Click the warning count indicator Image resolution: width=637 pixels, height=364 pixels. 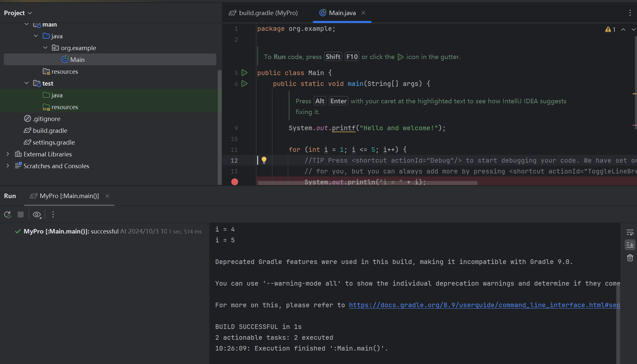pos(610,30)
